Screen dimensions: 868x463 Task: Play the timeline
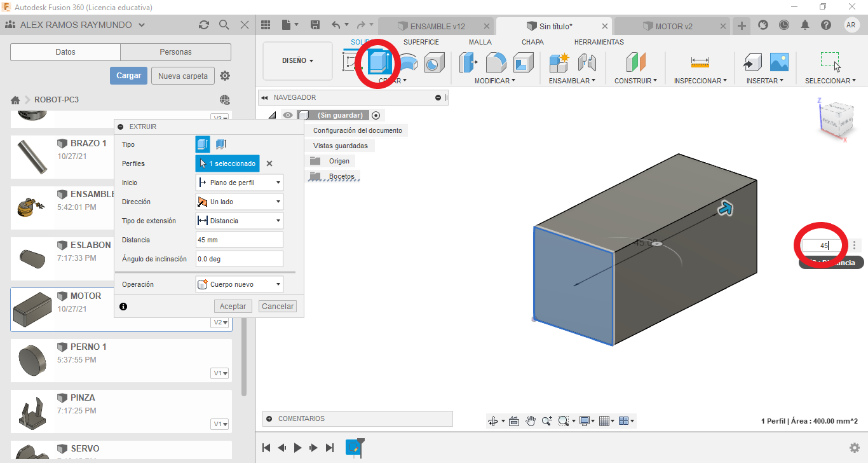coord(297,448)
